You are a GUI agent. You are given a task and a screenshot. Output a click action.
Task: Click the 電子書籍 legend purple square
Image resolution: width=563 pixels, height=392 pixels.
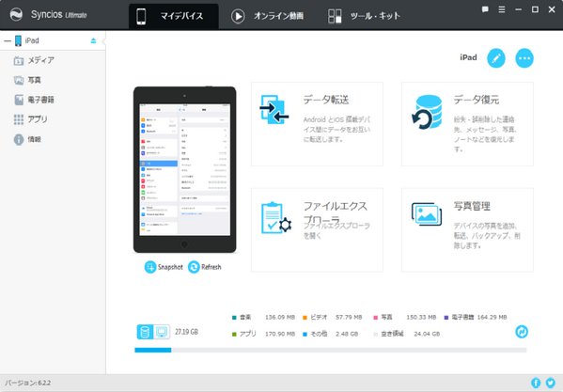446,318
